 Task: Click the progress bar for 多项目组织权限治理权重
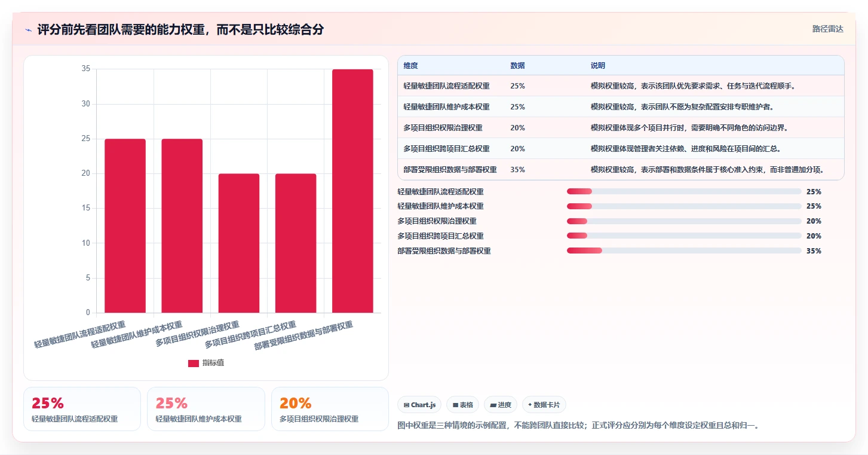coord(684,221)
